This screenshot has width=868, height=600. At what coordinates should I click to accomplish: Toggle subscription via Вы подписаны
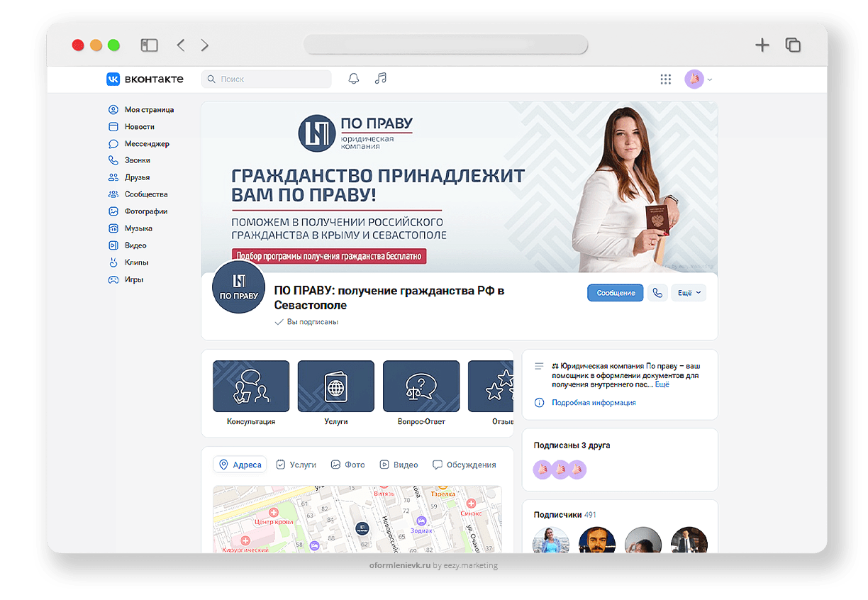(307, 322)
